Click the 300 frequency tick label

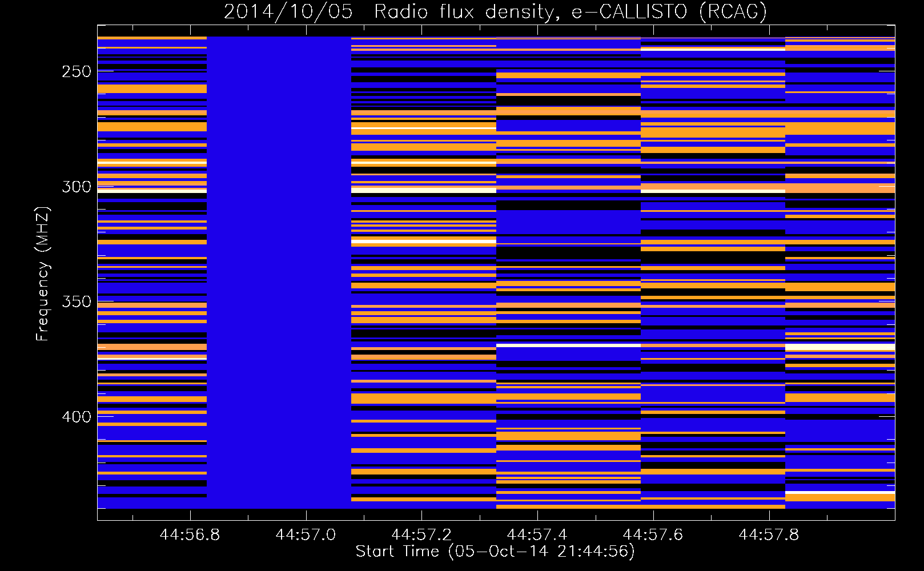[x=77, y=187]
